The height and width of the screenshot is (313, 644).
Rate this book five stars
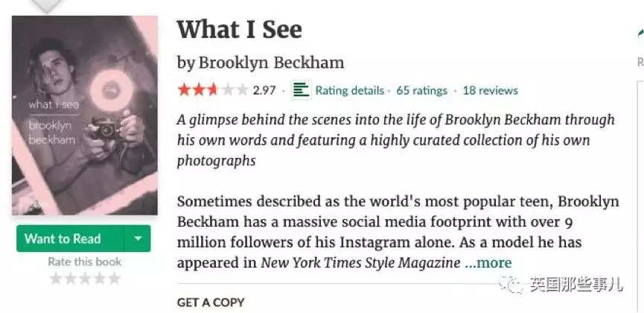113,279
